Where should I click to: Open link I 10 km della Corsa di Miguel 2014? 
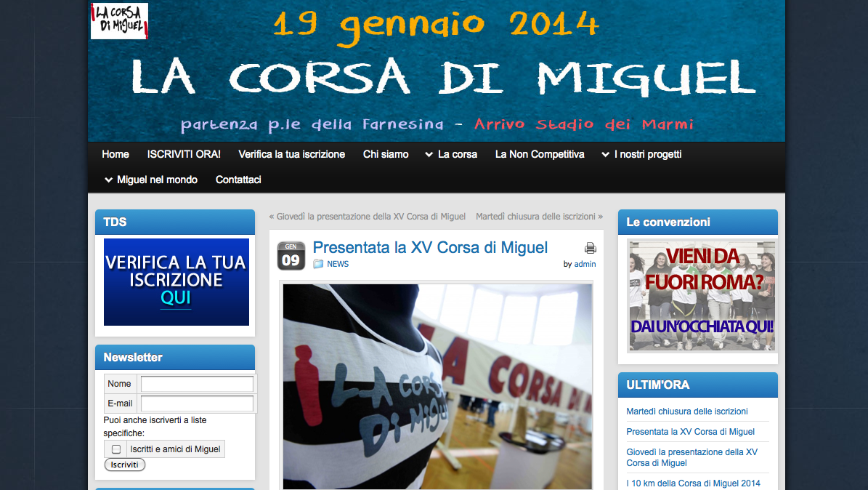(693, 483)
